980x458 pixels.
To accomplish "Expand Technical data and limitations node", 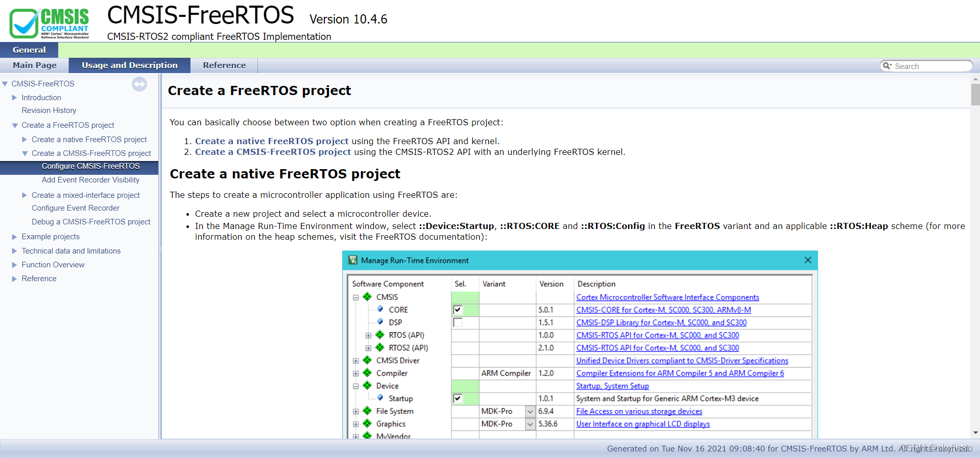I will tap(15, 251).
